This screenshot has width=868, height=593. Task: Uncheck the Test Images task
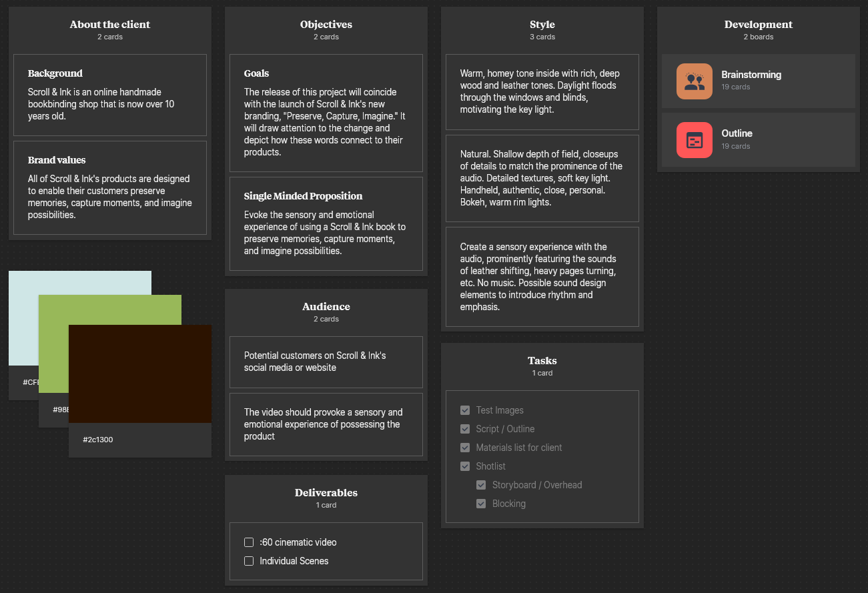pos(465,410)
